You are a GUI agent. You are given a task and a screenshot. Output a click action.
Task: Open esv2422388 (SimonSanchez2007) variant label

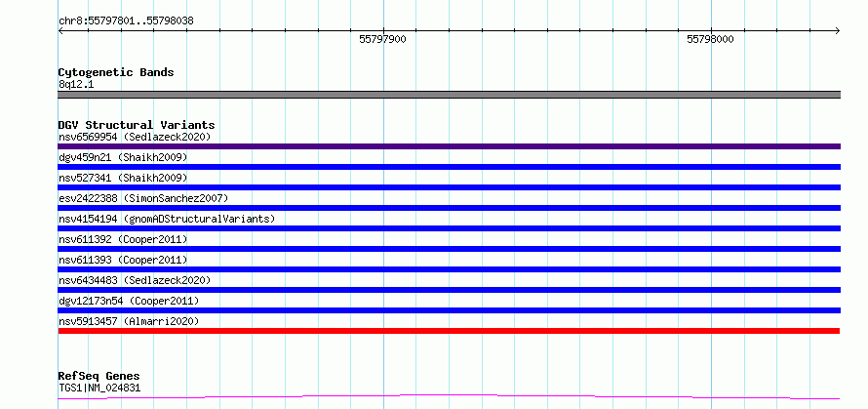point(143,198)
